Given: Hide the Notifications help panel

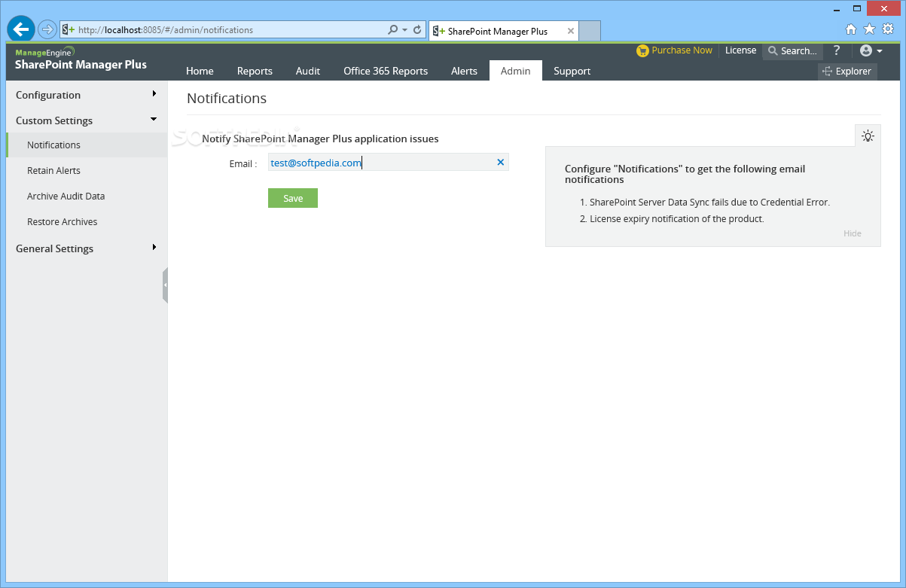Looking at the screenshot, I should 853,233.
